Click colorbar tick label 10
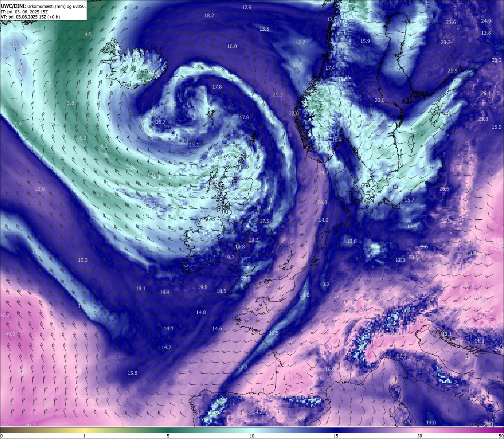The image size is (504, 439). [x=252, y=436]
